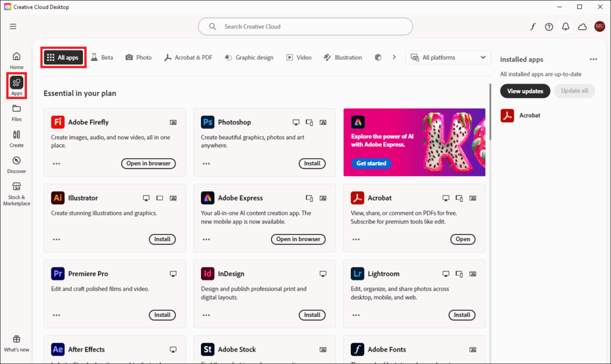
Task: Switch to the Photo category tab
Action: click(138, 57)
